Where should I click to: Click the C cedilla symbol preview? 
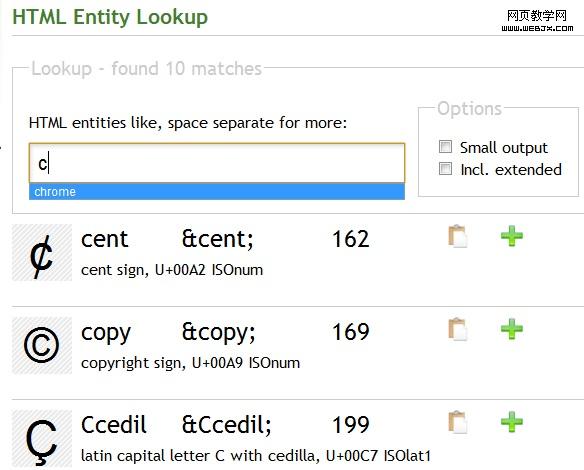(x=42, y=439)
